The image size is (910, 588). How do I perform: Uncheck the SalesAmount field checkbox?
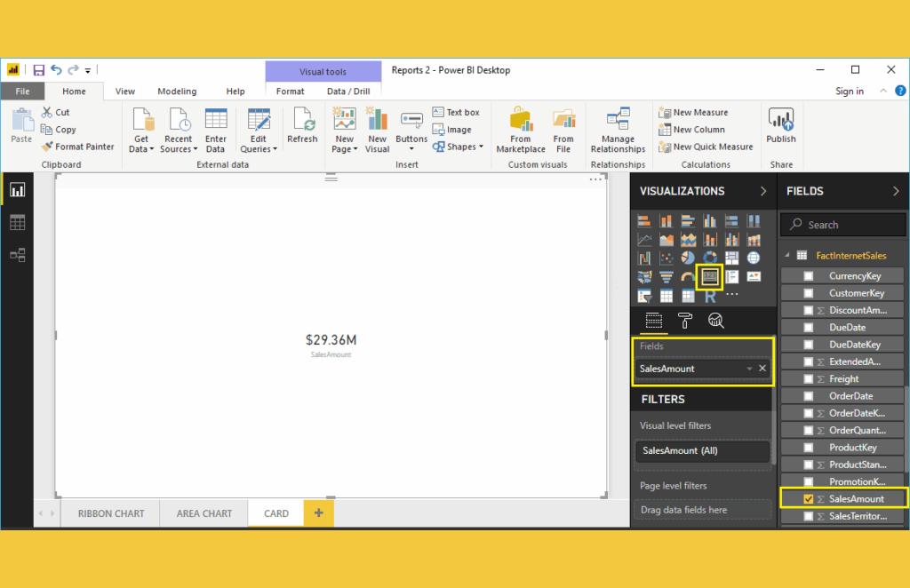808,499
